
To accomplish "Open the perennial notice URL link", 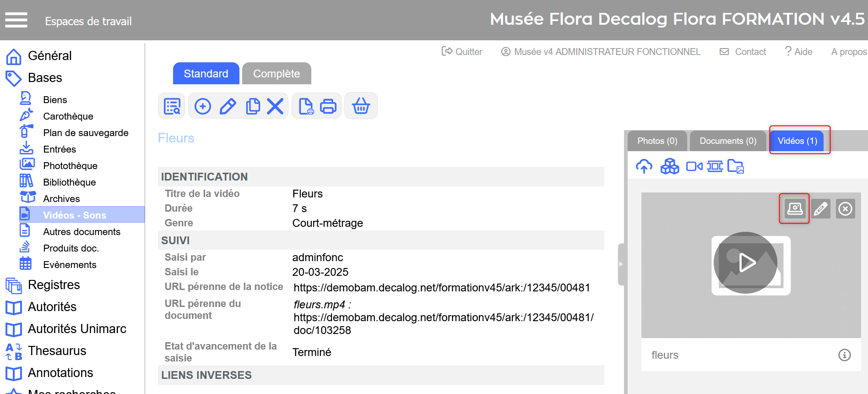I will pyautogui.click(x=441, y=288).
